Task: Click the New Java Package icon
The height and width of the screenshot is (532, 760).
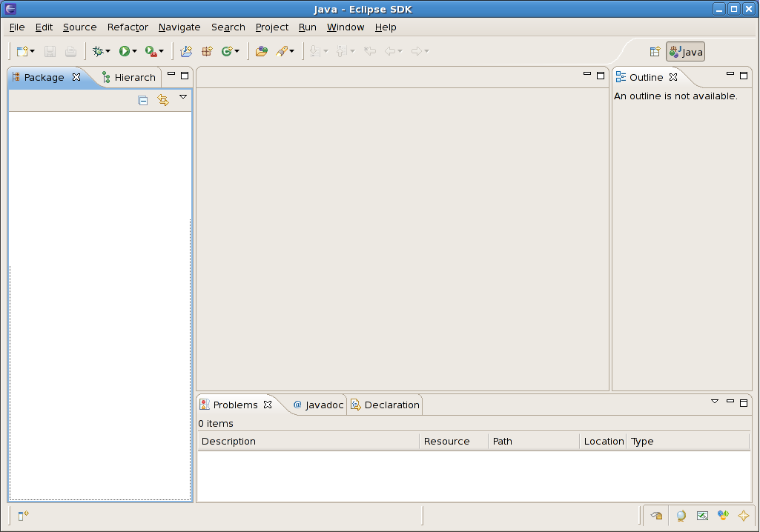Action: point(207,51)
